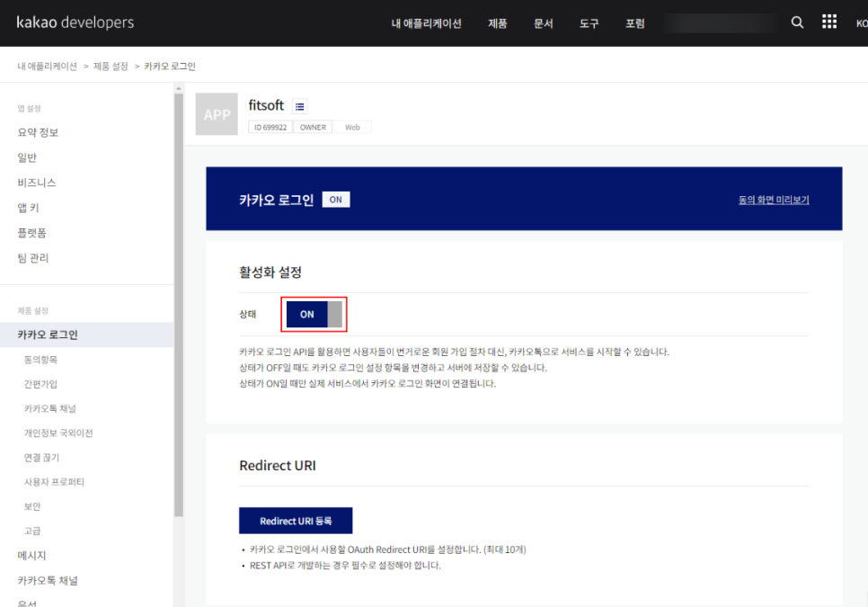Click the 동의 화면 미리보기 link
The width and height of the screenshot is (868, 607).
pyautogui.click(x=774, y=200)
